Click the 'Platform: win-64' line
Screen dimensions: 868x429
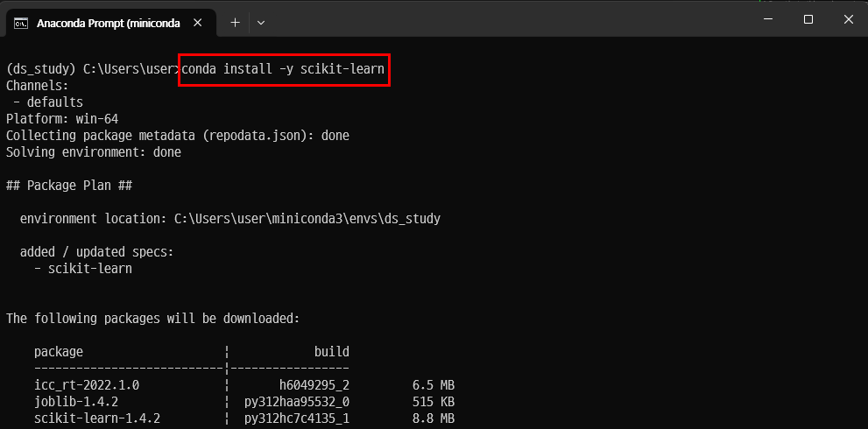[x=62, y=119]
